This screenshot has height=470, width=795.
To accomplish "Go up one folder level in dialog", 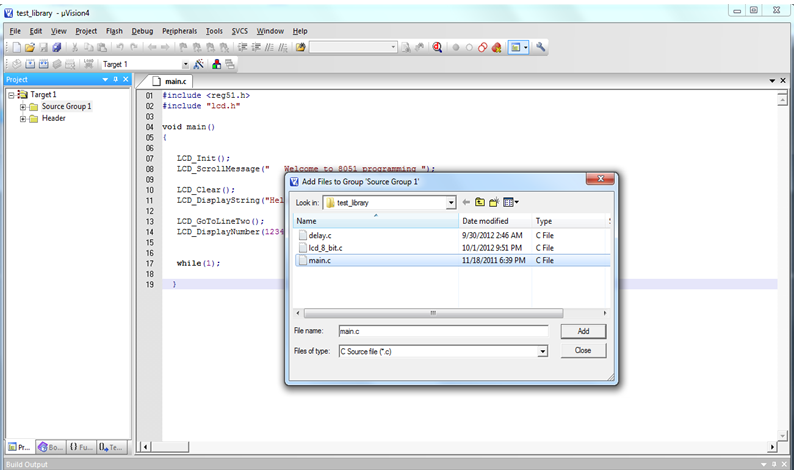I will [480, 202].
